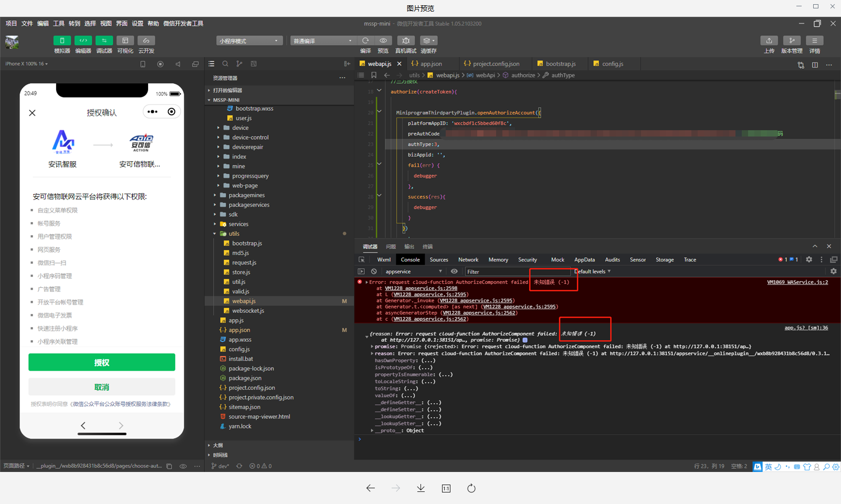Click the clear console icon
The height and width of the screenshot is (504, 841).
pyautogui.click(x=374, y=271)
